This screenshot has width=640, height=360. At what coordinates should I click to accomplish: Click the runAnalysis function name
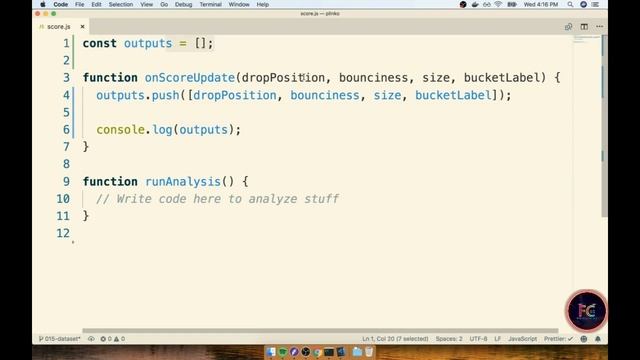tap(183, 181)
